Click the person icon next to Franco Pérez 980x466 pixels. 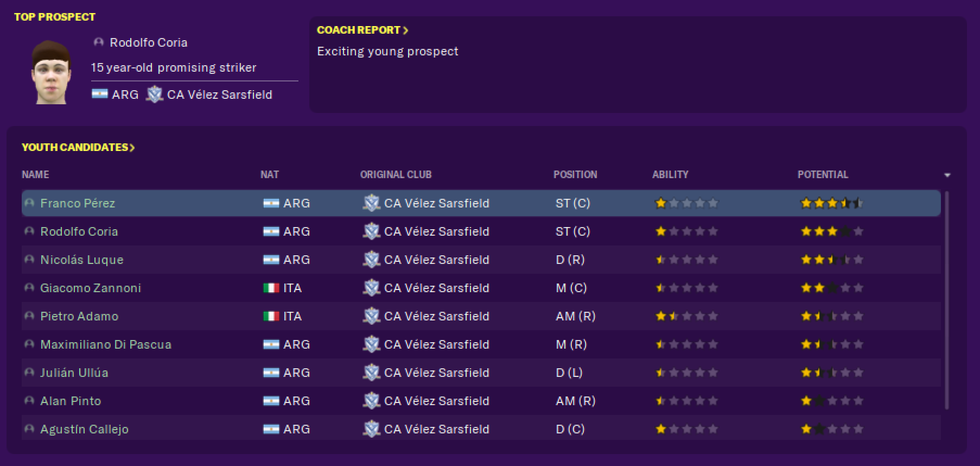[29, 203]
